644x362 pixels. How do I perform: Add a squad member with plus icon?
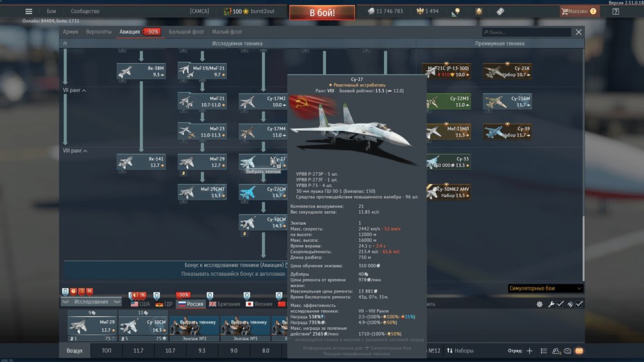click(529, 351)
